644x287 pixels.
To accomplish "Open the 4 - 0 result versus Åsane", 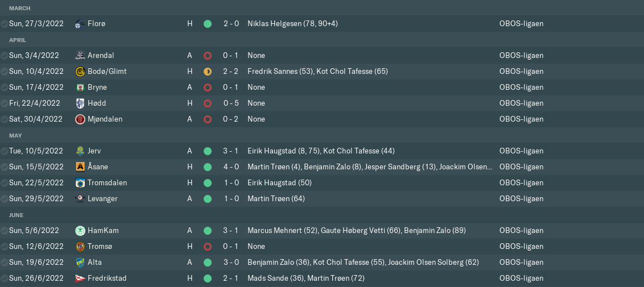I will click(231, 167).
